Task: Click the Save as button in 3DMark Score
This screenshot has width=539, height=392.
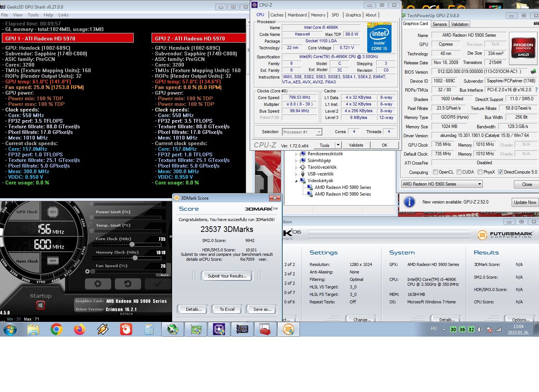Action: click(x=262, y=309)
